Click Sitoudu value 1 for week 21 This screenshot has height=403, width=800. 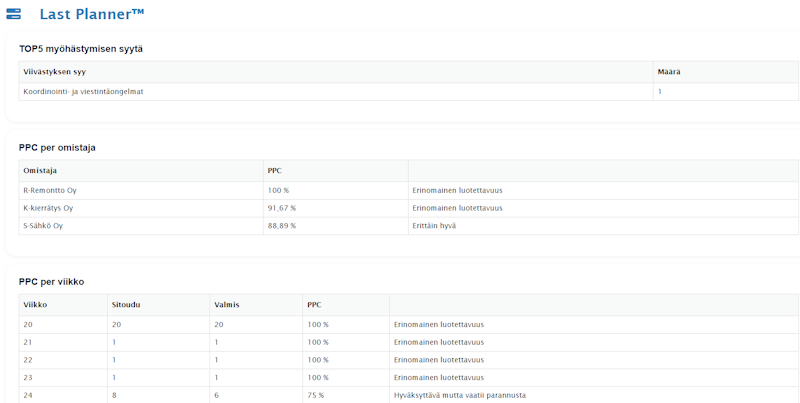click(114, 342)
